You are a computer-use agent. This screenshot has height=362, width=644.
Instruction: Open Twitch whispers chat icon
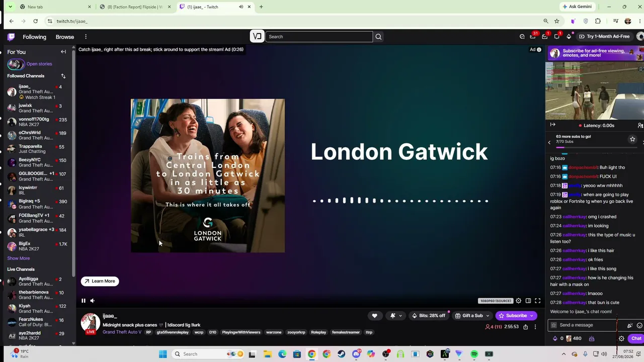point(556,37)
